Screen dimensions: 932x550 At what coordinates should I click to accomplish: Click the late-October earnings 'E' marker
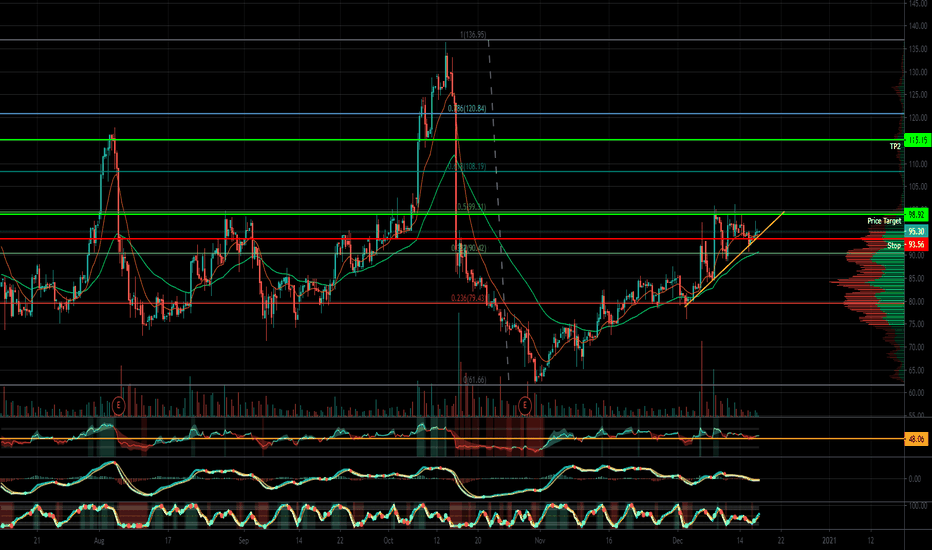pyautogui.click(x=525, y=406)
